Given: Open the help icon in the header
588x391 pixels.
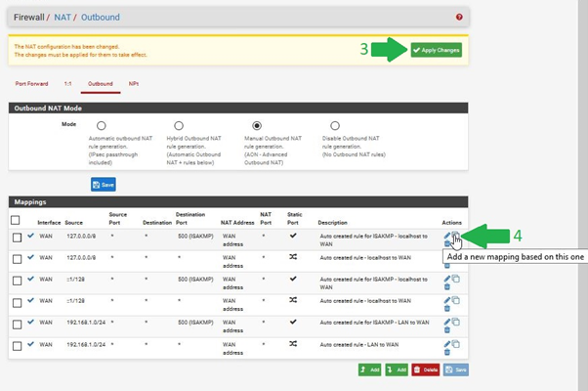Looking at the screenshot, I should pyautogui.click(x=459, y=17).
